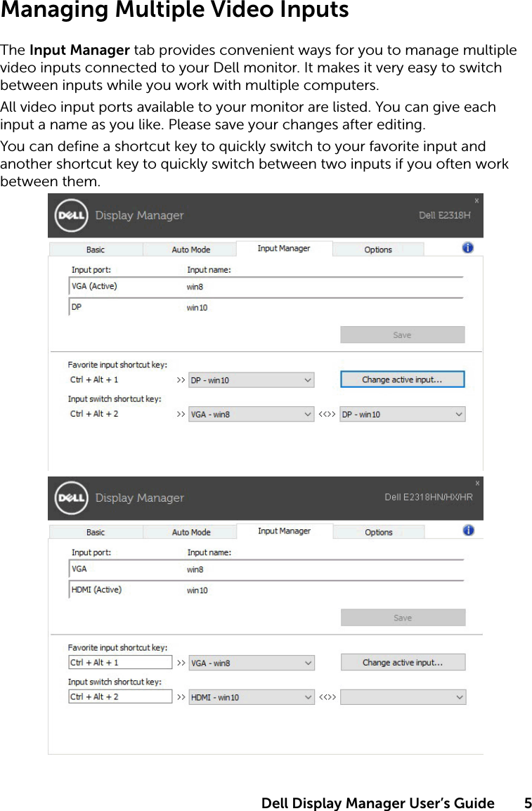532x811 pixels.
Task: Close the Dell E2318HN/HX/HR Display Manager window
Action: pos(477,483)
